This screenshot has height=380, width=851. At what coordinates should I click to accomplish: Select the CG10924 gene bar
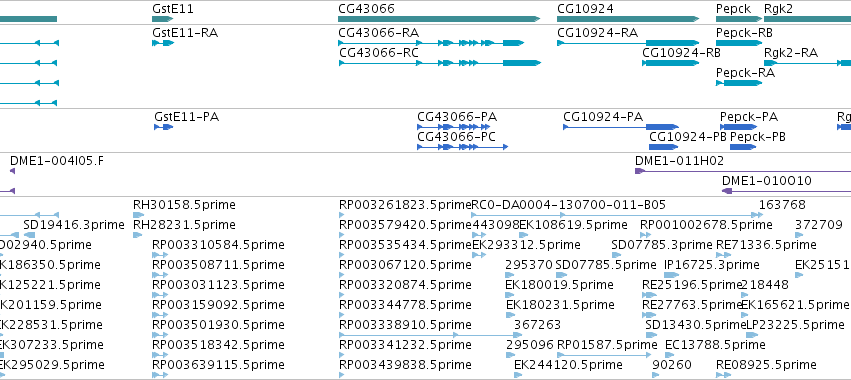tap(628, 19)
